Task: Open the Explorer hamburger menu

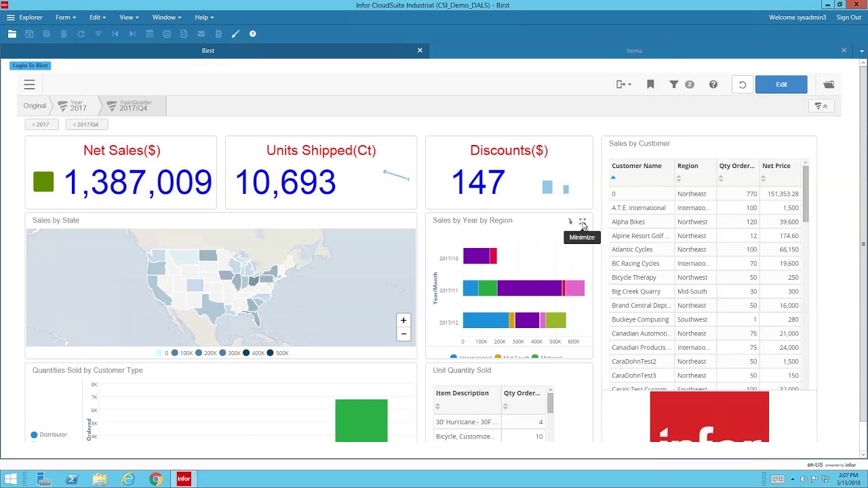Action: pos(10,17)
